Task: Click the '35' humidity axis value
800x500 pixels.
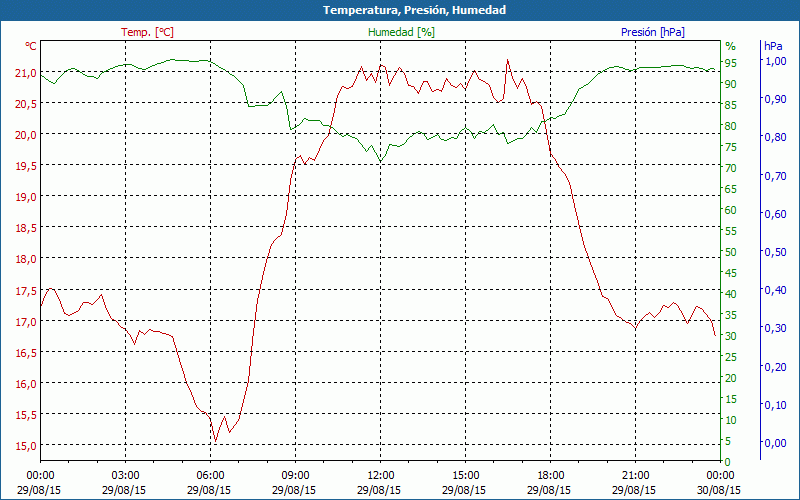Action: coord(731,316)
